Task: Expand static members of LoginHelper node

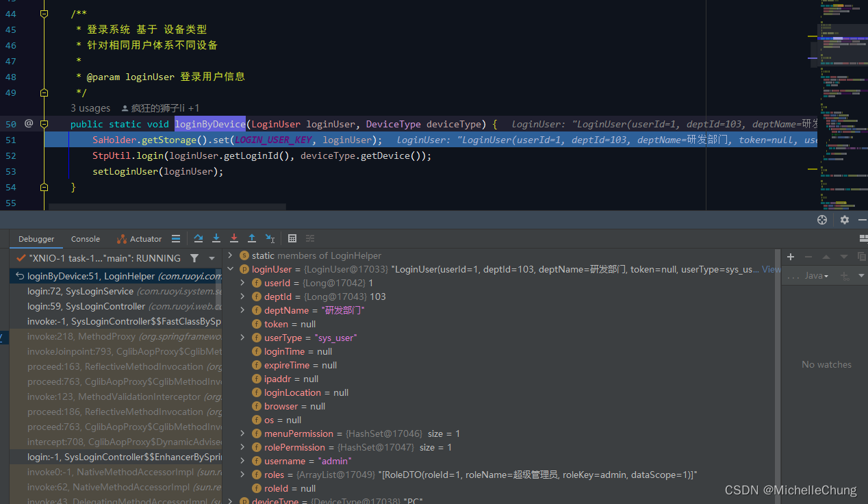Action: click(x=230, y=255)
